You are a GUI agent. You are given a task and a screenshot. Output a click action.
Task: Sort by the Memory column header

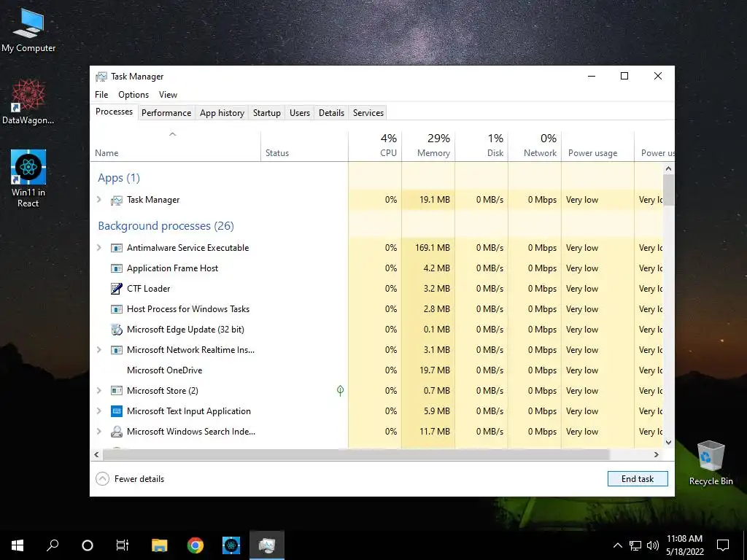[x=428, y=146]
